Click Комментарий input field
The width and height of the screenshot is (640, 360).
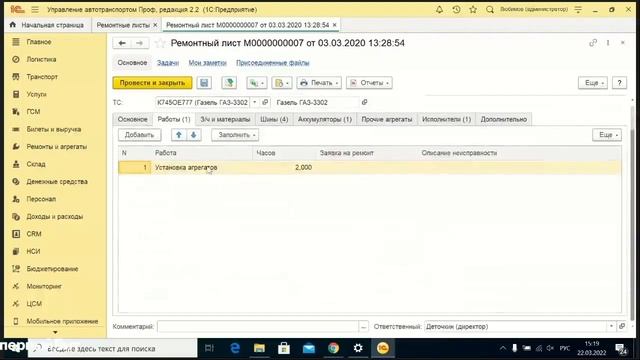[258, 327]
